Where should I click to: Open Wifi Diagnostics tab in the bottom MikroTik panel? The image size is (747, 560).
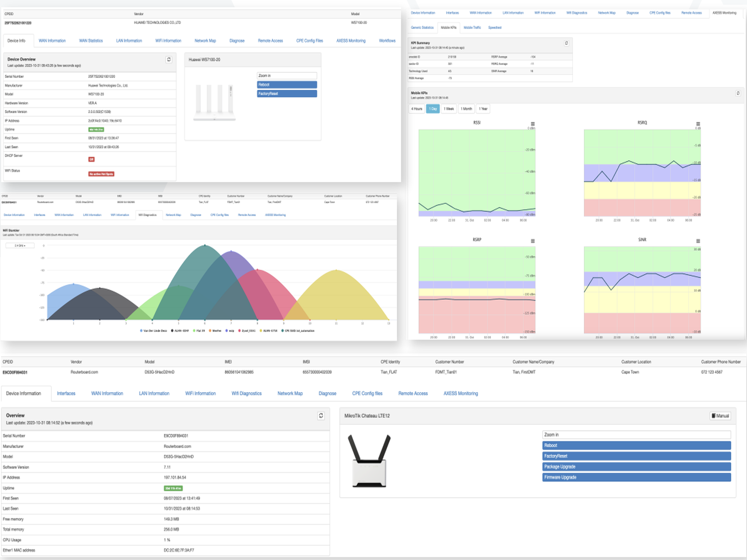[x=247, y=393]
